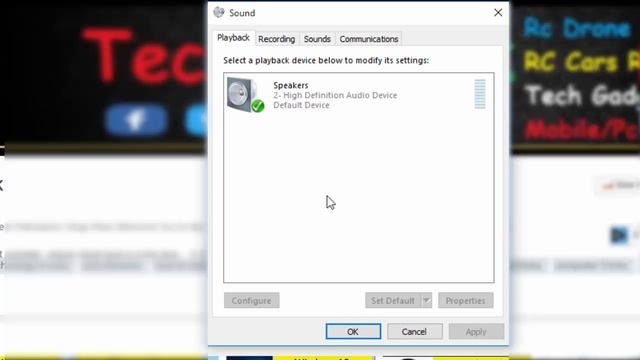The image size is (640, 360).
Task: Switch to the Sounds tab
Action: pos(317,39)
